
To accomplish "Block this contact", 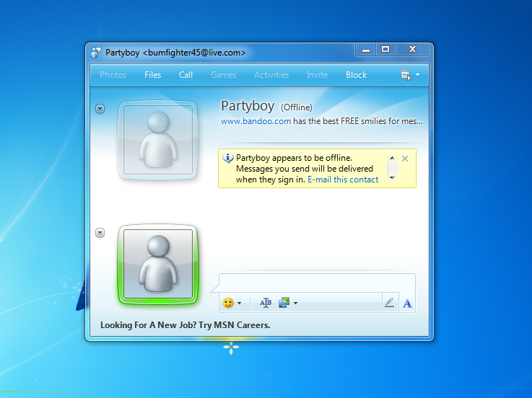I will tap(357, 75).
